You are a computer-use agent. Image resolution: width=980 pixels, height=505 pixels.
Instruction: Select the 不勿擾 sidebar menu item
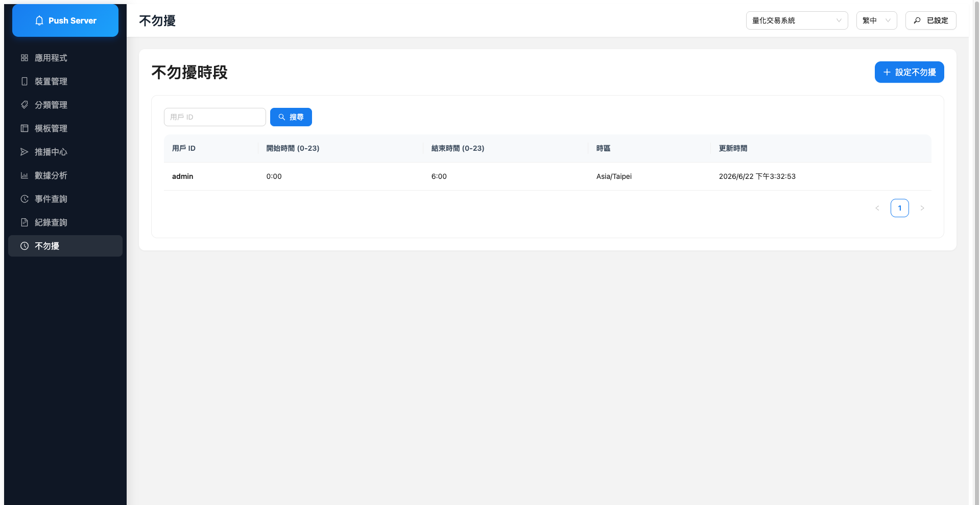click(65, 246)
